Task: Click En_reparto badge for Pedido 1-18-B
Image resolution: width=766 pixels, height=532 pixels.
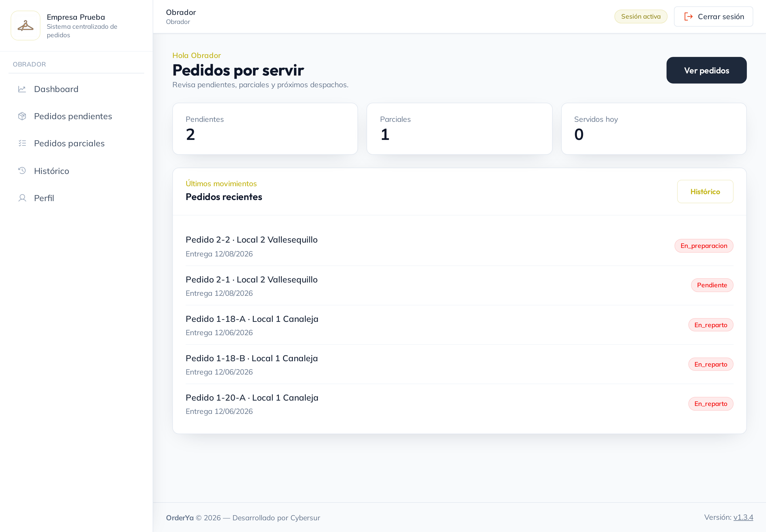Action: 711,364
